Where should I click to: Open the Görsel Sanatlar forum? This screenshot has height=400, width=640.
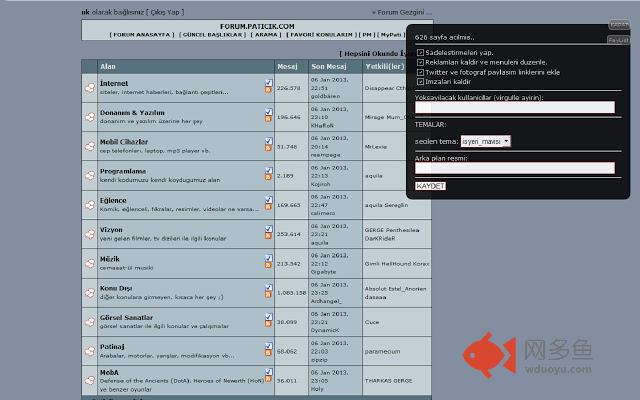(127, 318)
